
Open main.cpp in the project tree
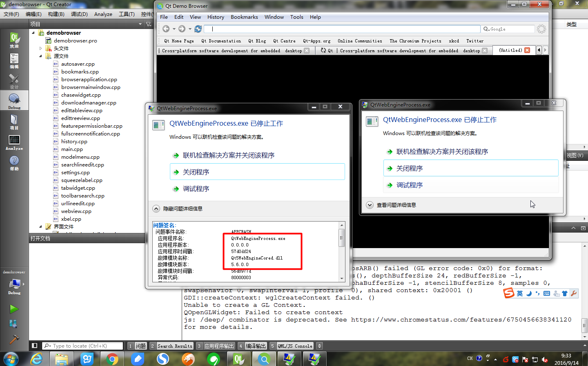pos(72,149)
